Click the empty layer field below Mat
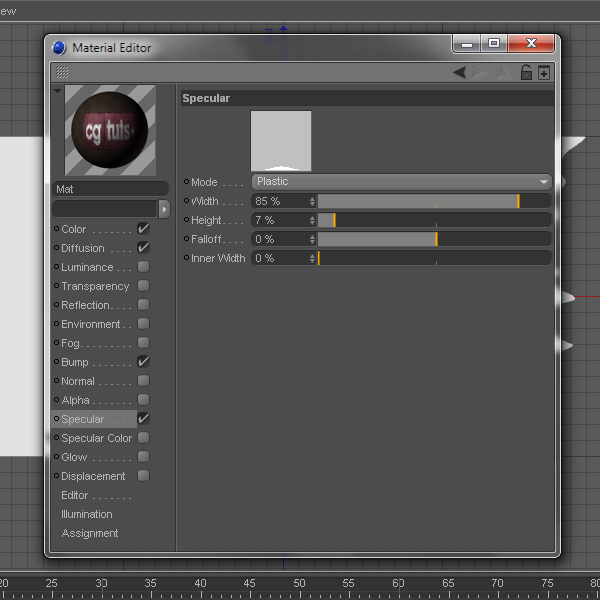Screen dimensions: 600x600 [105, 209]
